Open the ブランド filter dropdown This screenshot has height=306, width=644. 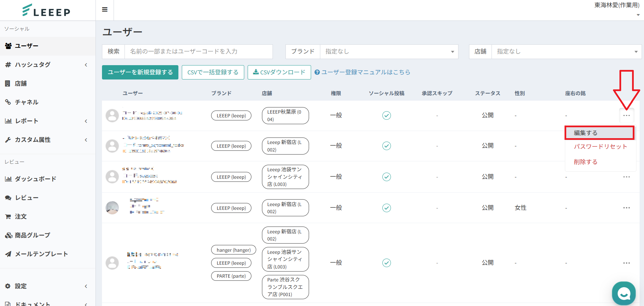coord(389,52)
